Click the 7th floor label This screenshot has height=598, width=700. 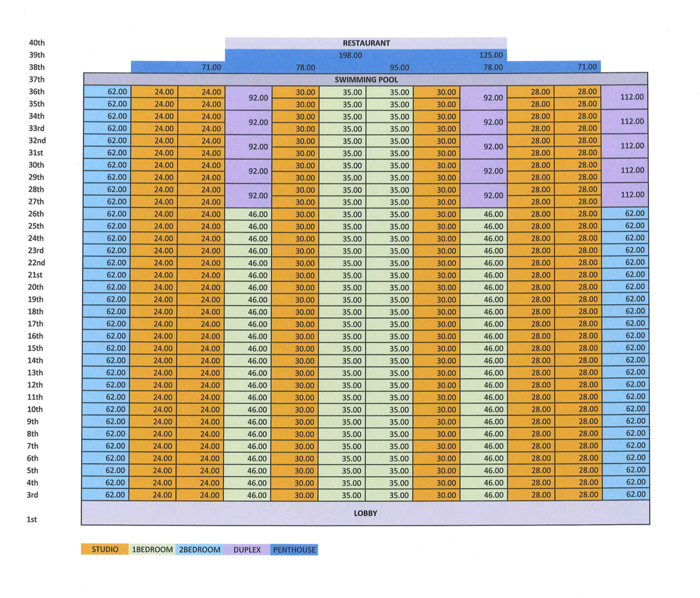[33, 446]
